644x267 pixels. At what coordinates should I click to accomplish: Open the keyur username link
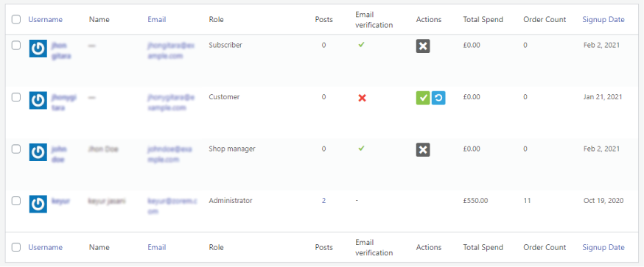tap(60, 201)
